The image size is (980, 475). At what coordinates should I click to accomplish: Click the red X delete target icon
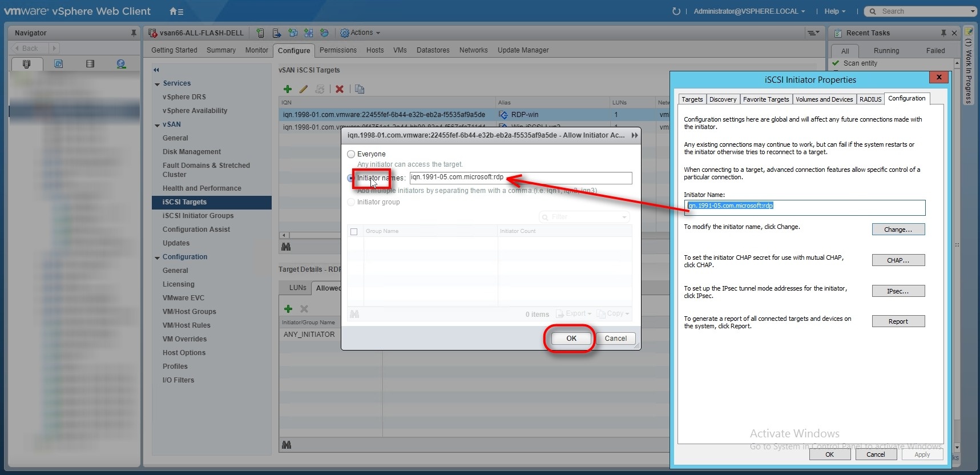tap(340, 89)
